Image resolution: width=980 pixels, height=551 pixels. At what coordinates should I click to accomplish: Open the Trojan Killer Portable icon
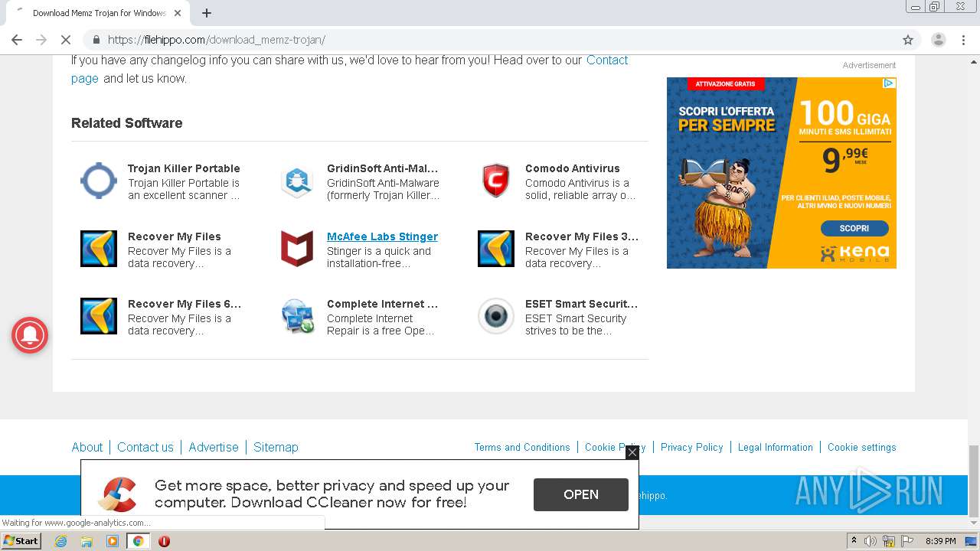click(x=99, y=181)
